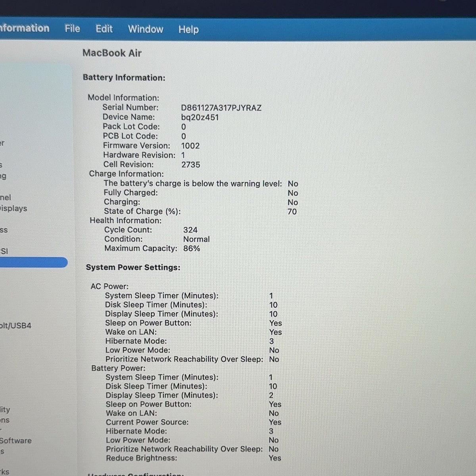
Task: Select Cycle Count value 324
Action: coord(190,230)
